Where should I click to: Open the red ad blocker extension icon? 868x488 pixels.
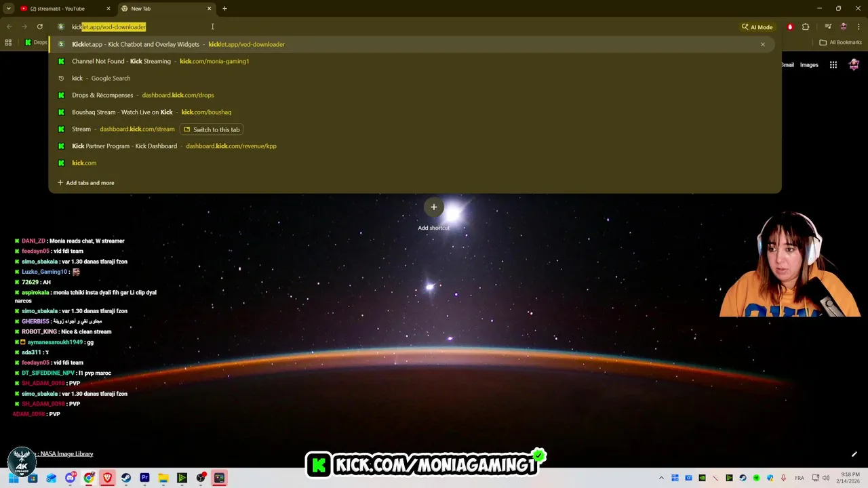pyautogui.click(x=790, y=27)
